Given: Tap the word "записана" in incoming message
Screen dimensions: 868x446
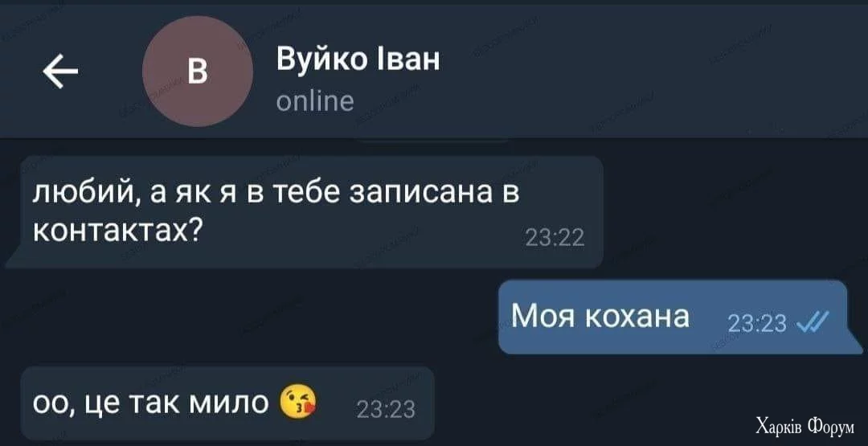Looking at the screenshot, I should pos(426,194).
